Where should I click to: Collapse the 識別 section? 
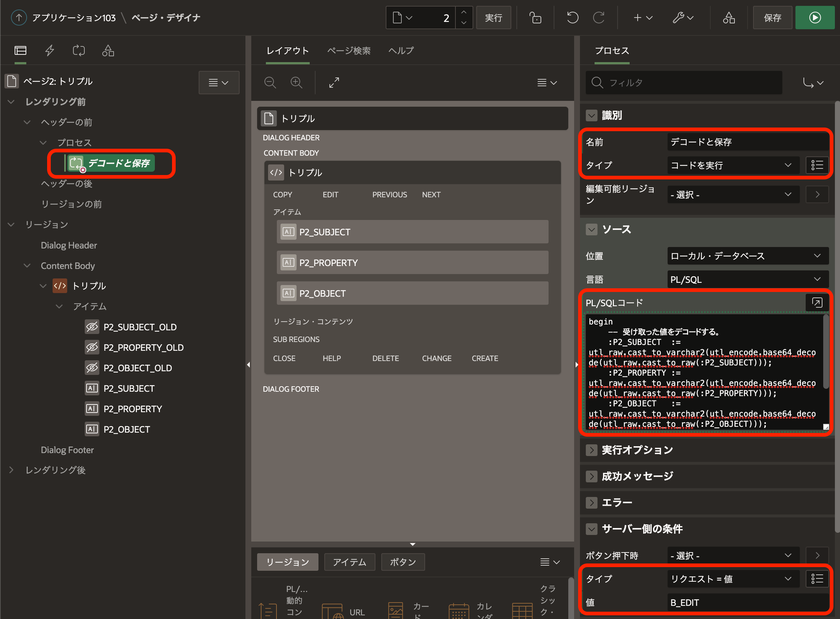click(x=591, y=115)
